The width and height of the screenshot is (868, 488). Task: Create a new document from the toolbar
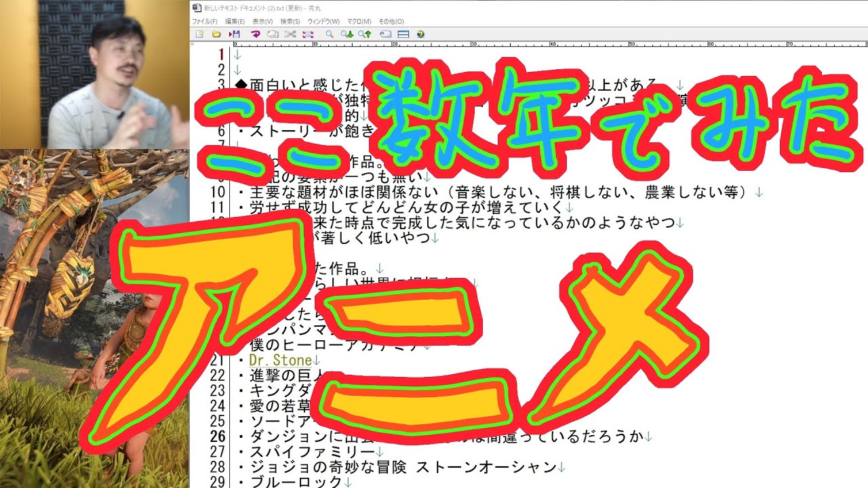(x=199, y=34)
